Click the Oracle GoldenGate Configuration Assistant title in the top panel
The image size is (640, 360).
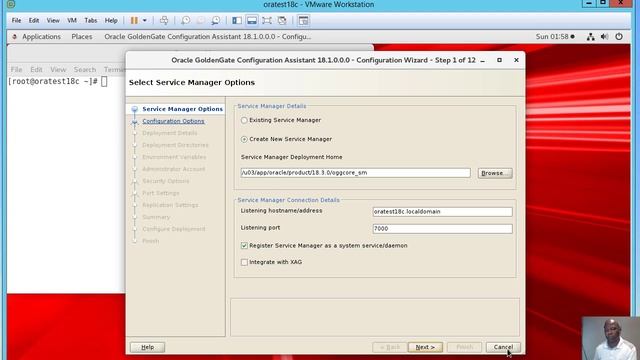[x=207, y=37]
